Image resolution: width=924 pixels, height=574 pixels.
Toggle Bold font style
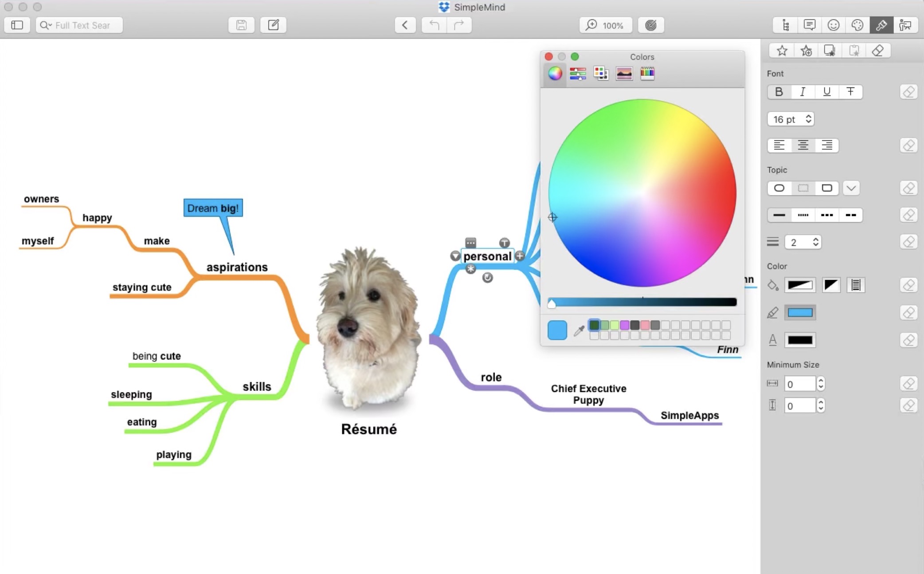click(779, 92)
